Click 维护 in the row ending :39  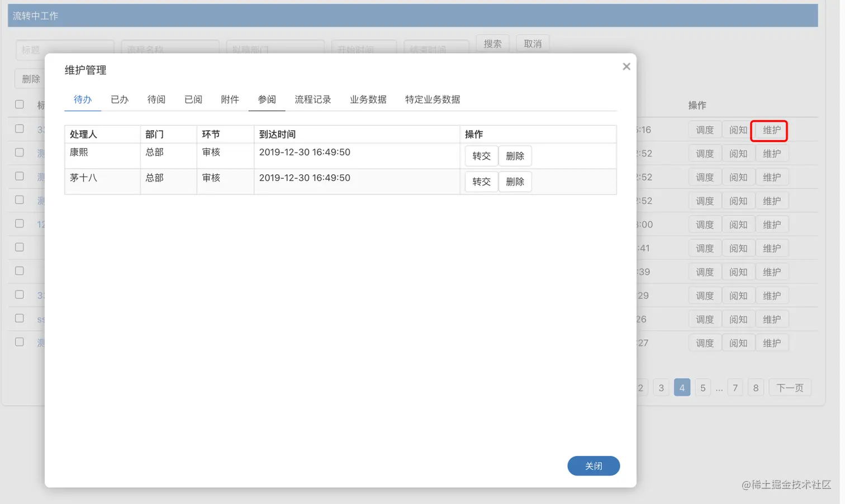coord(772,272)
